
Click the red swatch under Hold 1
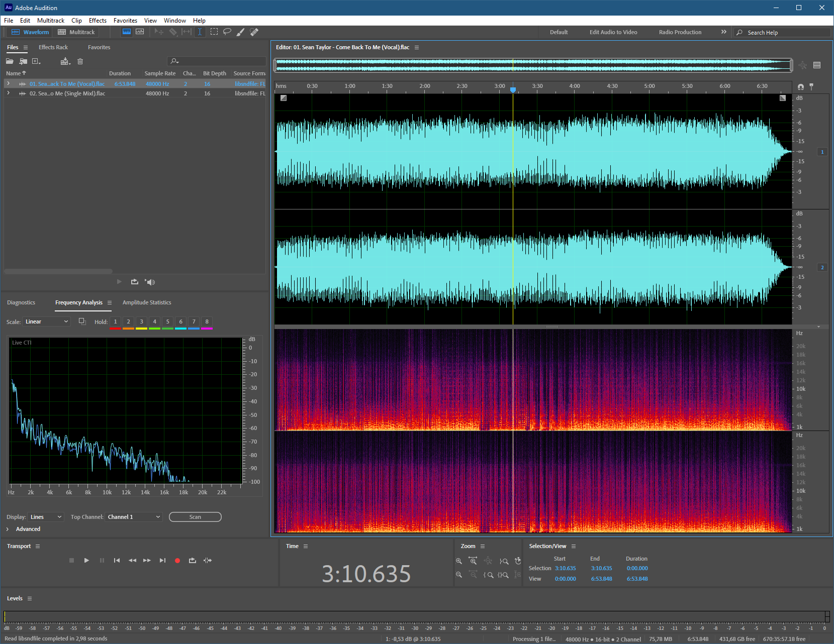pyautogui.click(x=115, y=329)
